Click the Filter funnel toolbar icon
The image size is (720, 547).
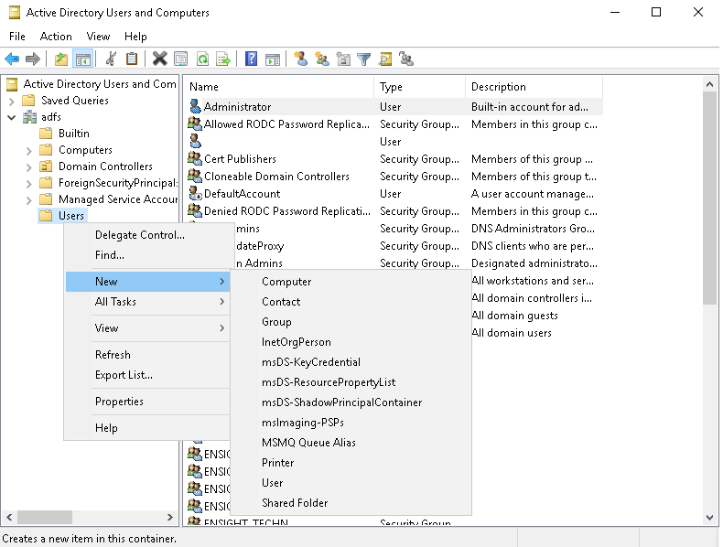[x=364, y=59]
